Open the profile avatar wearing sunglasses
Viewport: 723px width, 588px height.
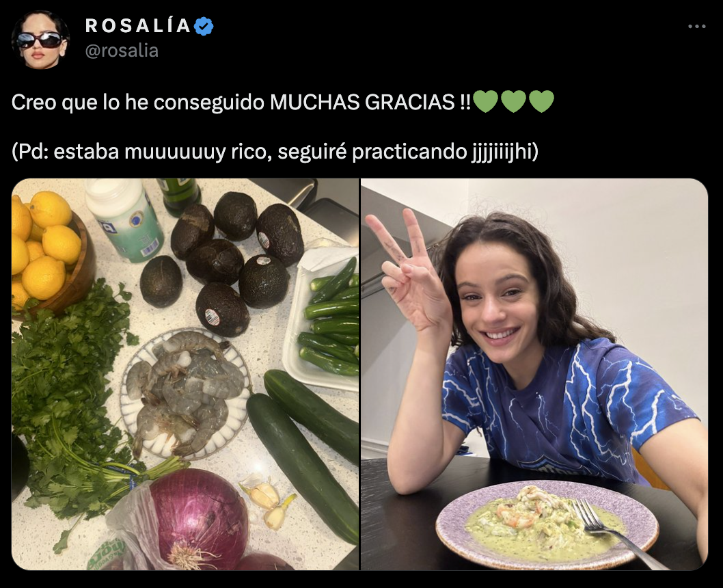pos(40,40)
